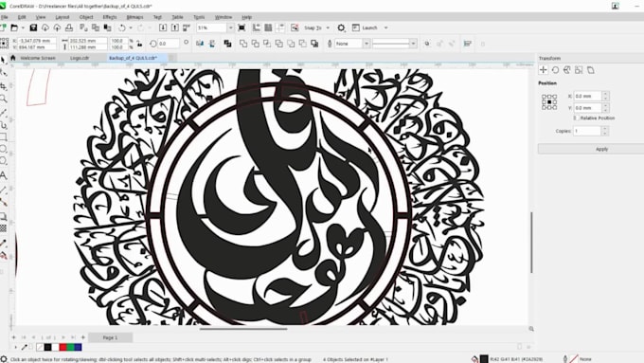Open the Window menu
The width and height of the screenshot is (644, 363).
tap(224, 17)
